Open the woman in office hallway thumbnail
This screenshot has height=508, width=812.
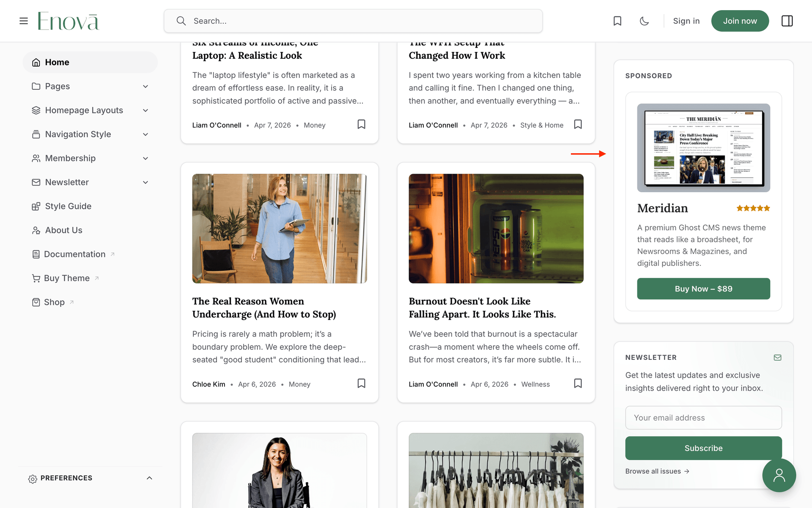pyautogui.click(x=280, y=229)
